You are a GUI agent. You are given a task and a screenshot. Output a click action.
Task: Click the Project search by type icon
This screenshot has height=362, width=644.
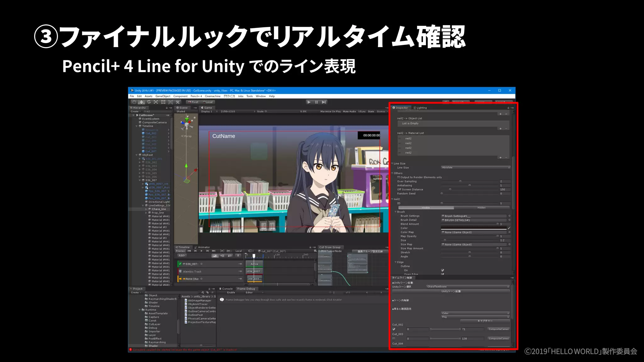[203, 293]
